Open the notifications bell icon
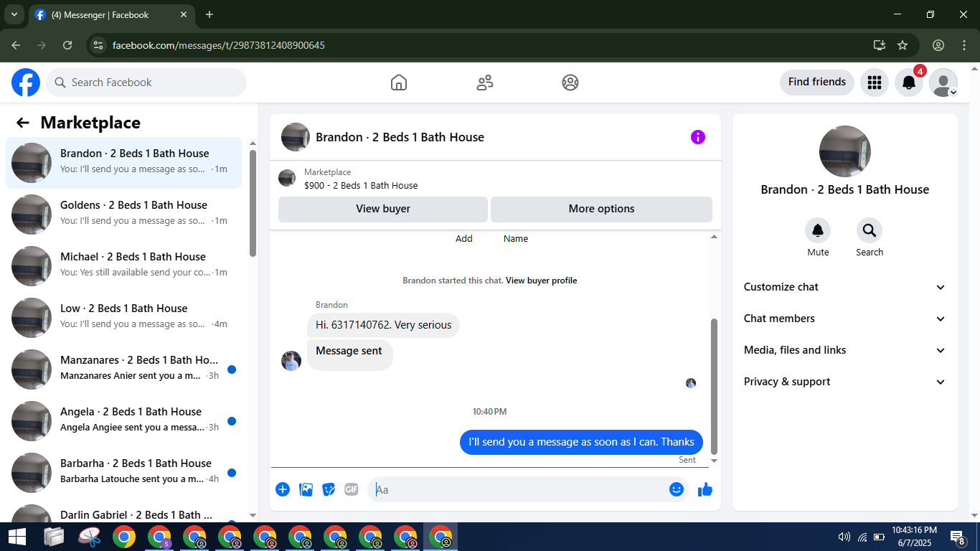 coord(909,83)
